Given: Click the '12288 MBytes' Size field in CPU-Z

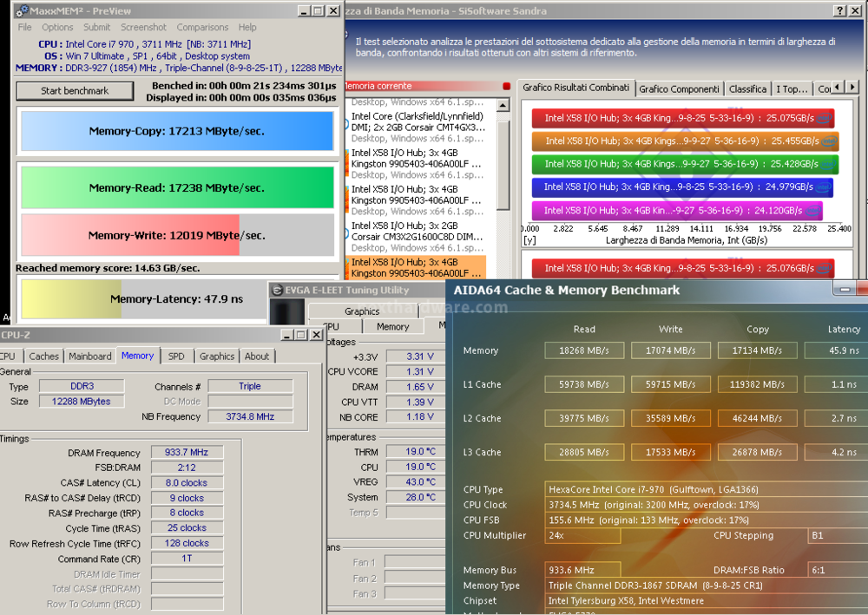Looking at the screenshot, I should coord(82,402).
